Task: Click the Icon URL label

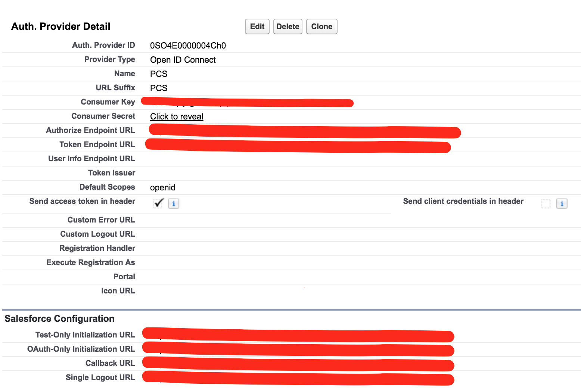Action: pyautogui.click(x=118, y=290)
